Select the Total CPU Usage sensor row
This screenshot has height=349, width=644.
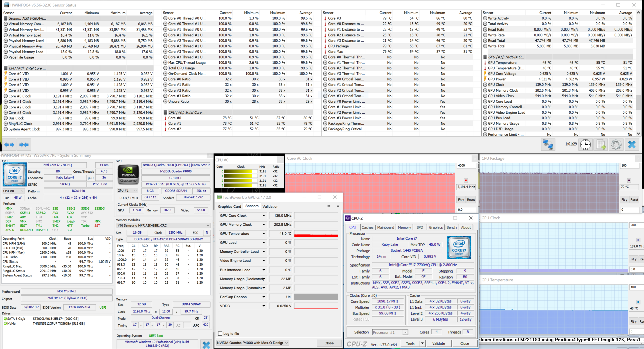click(x=238, y=68)
